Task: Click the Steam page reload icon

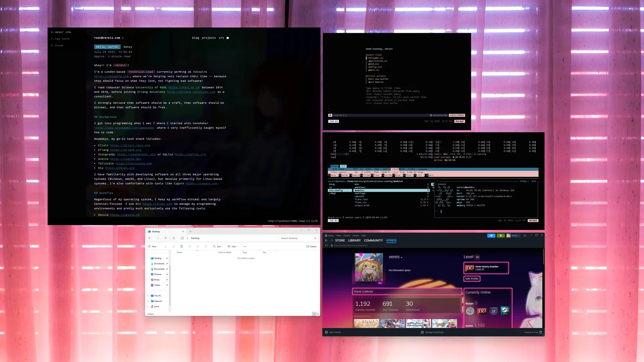Action: (x=326, y=245)
